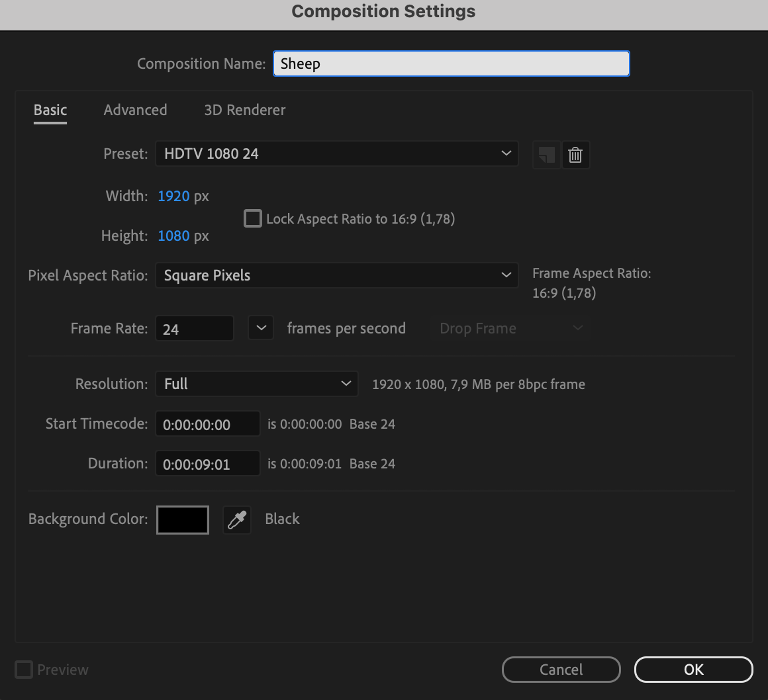Click the Frame Rate field showing 24

pyautogui.click(x=195, y=329)
